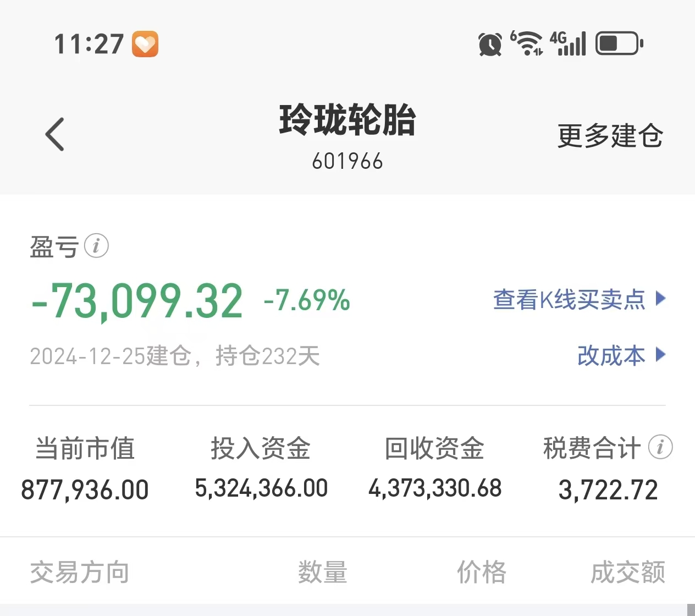Tap the recovered amount 4,373,330.68
Viewport: 695px width, 616px height.
click(x=435, y=488)
